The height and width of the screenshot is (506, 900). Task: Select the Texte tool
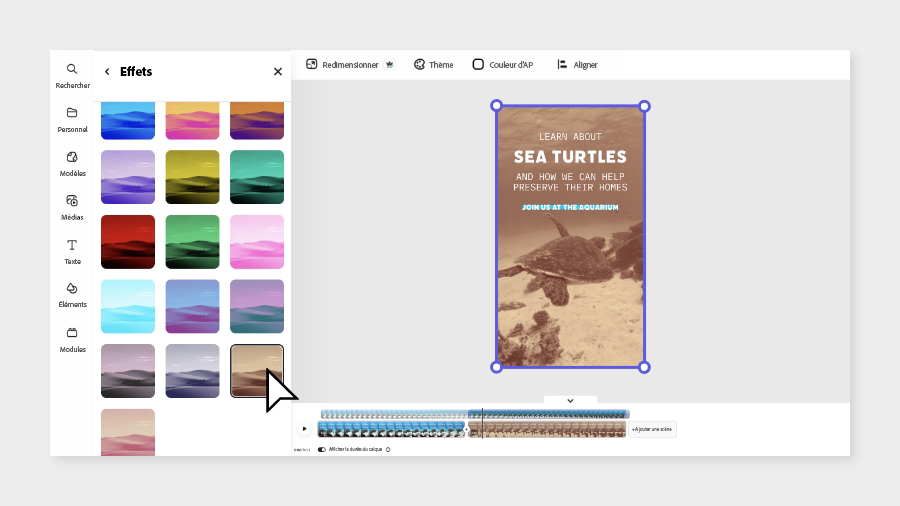72,251
